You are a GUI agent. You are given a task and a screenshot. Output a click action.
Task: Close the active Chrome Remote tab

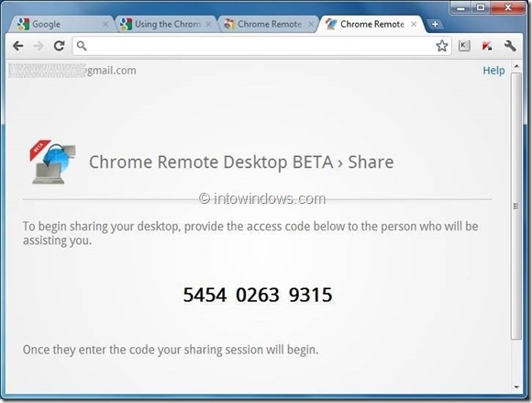[414, 25]
